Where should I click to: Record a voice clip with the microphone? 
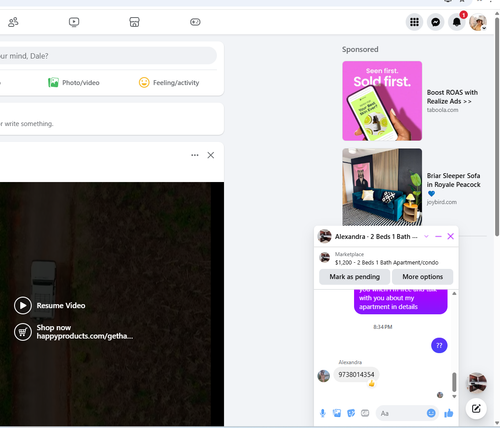tap(322, 413)
